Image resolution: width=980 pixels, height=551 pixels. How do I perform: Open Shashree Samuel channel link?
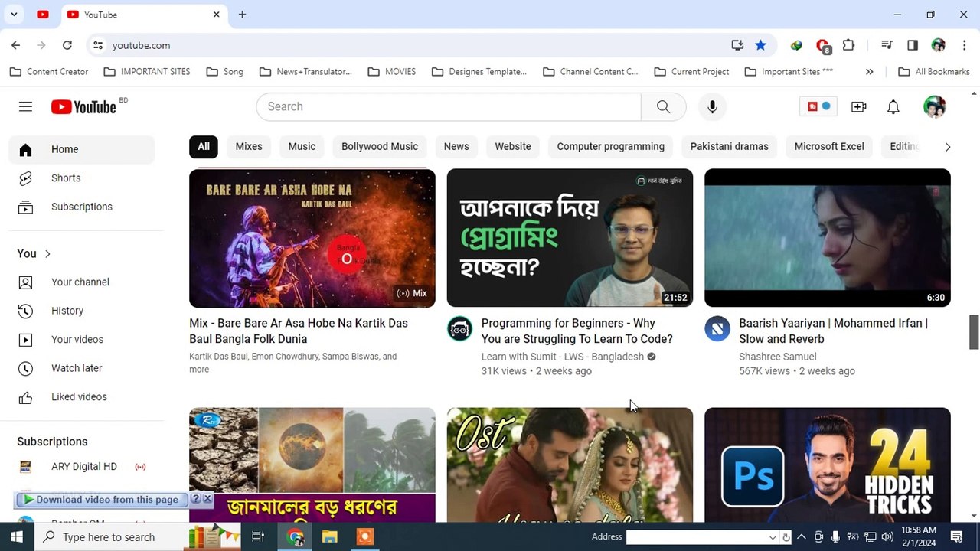(777, 357)
